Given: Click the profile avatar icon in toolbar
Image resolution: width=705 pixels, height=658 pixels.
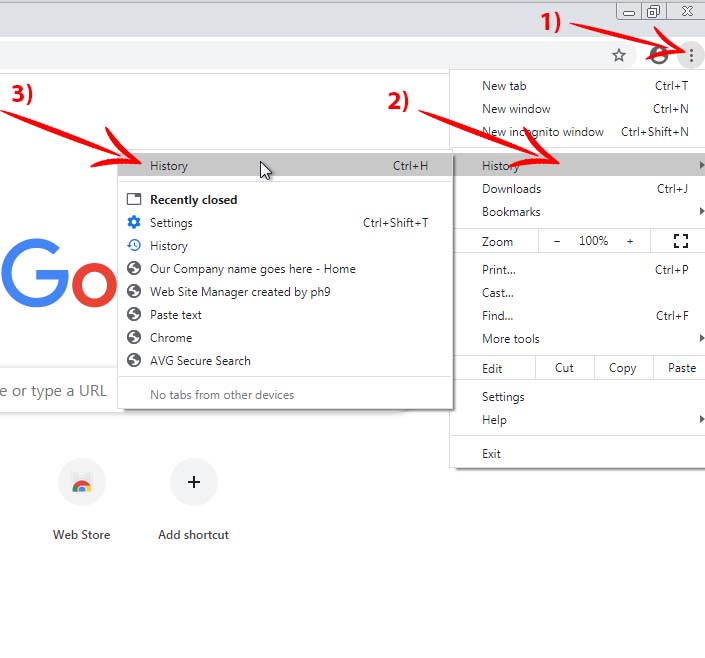Looking at the screenshot, I should [659, 56].
